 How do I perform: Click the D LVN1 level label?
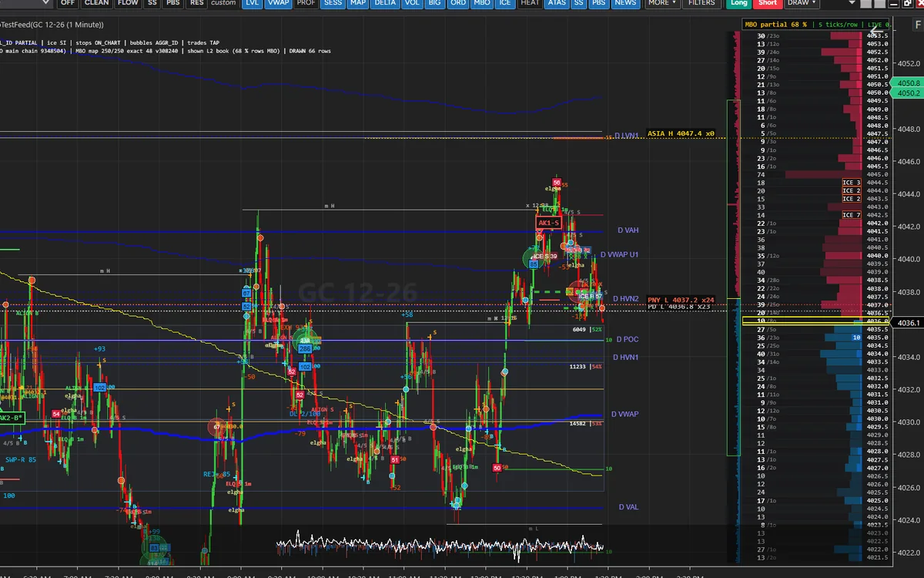click(627, 135)
